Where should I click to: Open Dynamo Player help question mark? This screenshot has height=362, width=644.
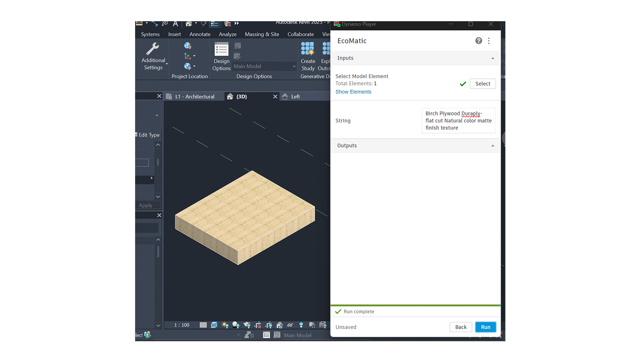478,41
